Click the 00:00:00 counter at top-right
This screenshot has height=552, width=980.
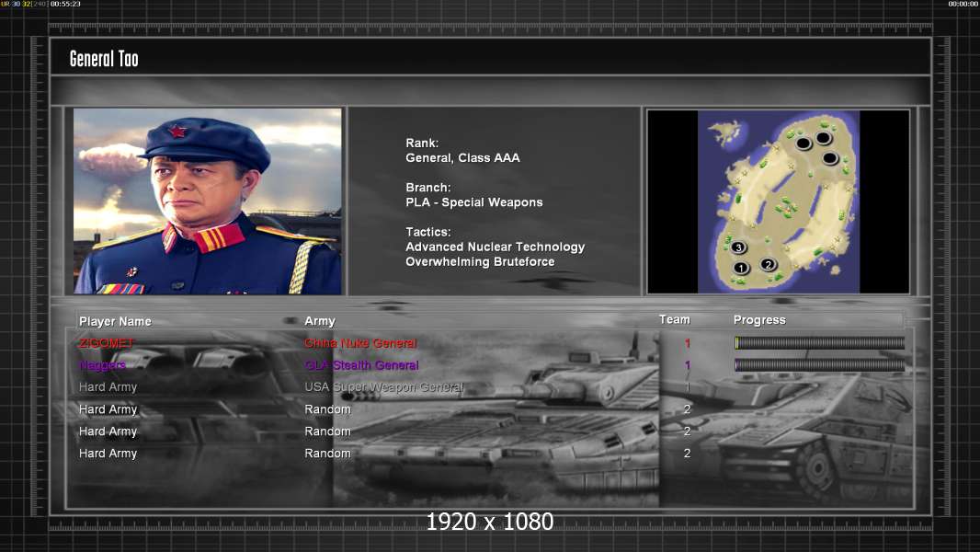tap(963, 4)
